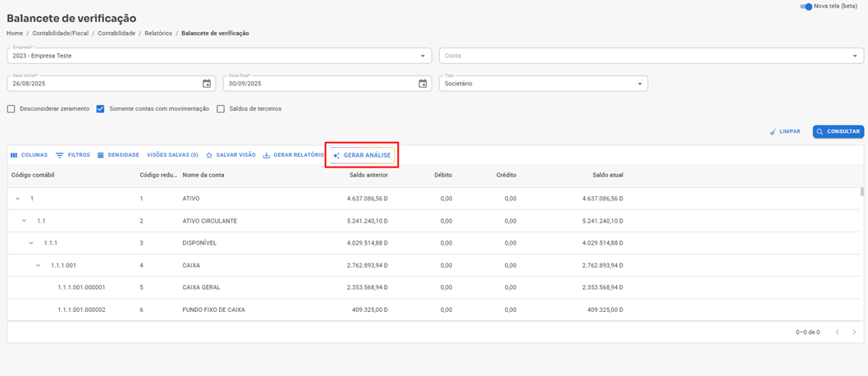Click Salvar Visão button
Viewport: 868px width, 376px height.
(x=231, y=155)
